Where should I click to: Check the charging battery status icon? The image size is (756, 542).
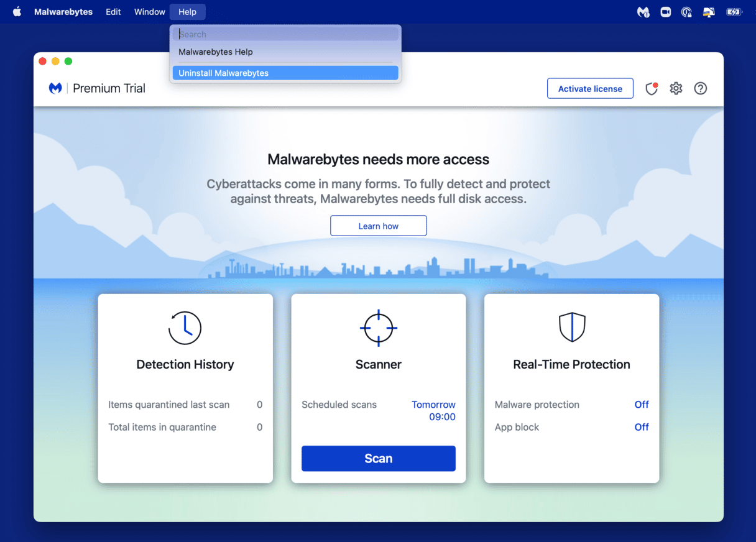pyautogui.click(x=734, y=12)
